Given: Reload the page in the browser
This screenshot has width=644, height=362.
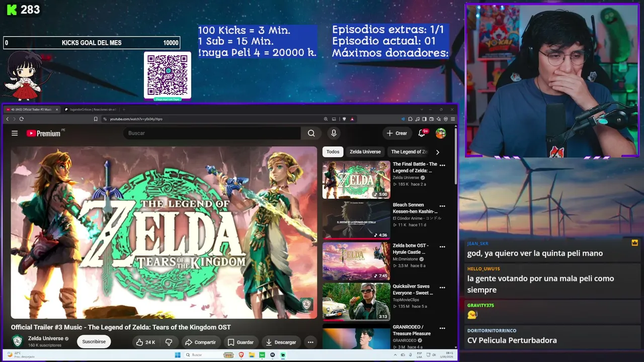Looking at the screenshot, I should (x=21, y=119).
